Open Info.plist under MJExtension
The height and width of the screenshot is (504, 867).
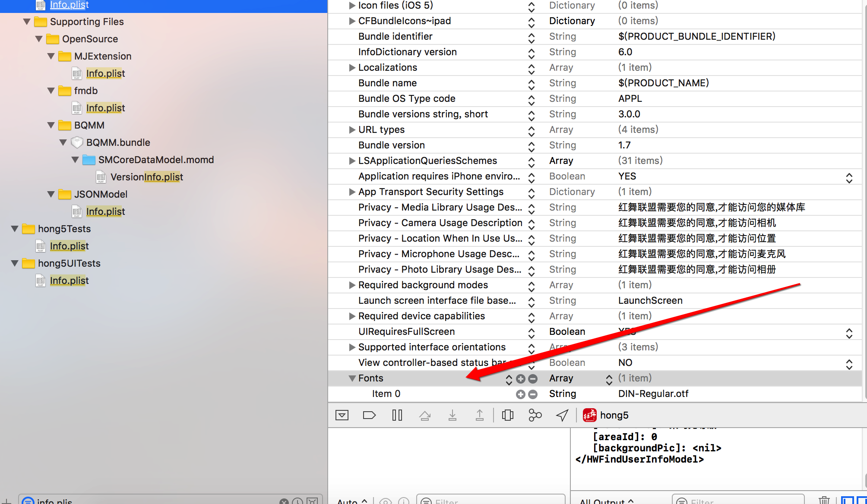[x=105, y=74]
